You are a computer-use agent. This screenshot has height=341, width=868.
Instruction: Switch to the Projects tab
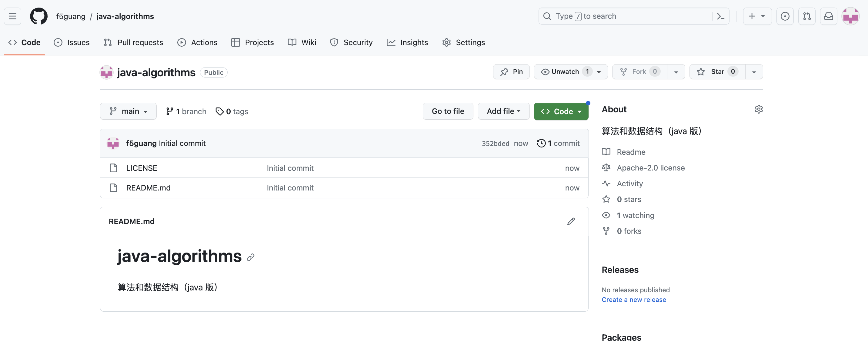[253, 42]
